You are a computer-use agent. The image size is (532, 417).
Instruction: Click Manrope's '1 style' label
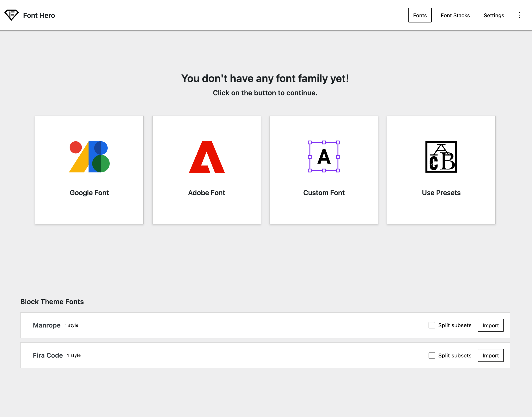[71, 326]
